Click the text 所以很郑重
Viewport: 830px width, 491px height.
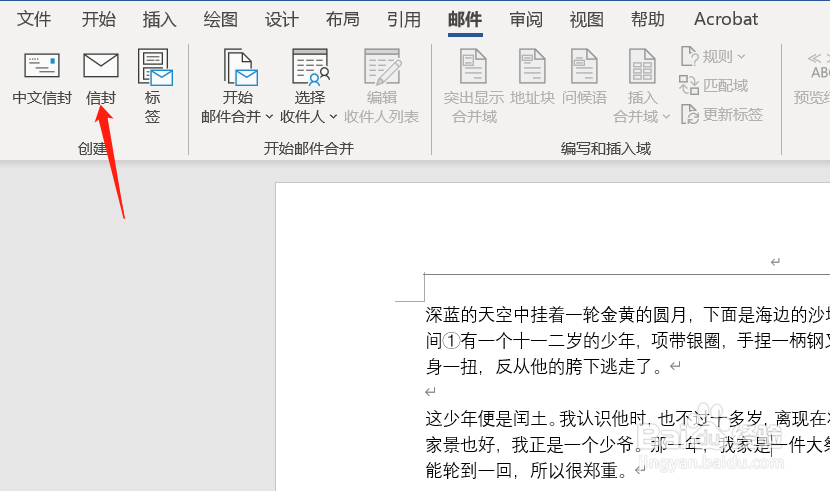coord(574,470)
